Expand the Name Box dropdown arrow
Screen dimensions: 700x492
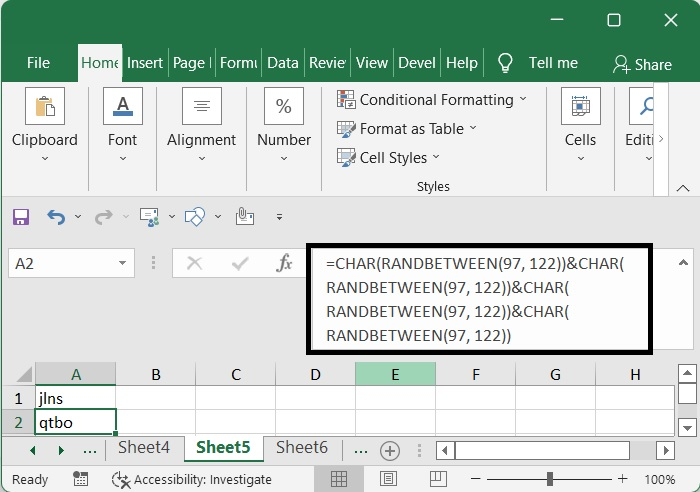click(123, 263)
